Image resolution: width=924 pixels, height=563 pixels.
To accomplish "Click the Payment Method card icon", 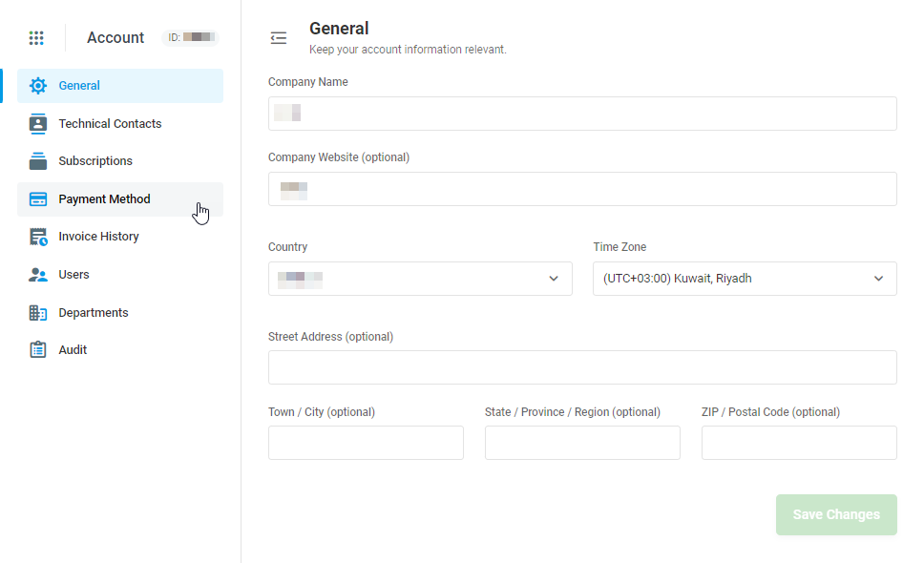I will point(38,199).
